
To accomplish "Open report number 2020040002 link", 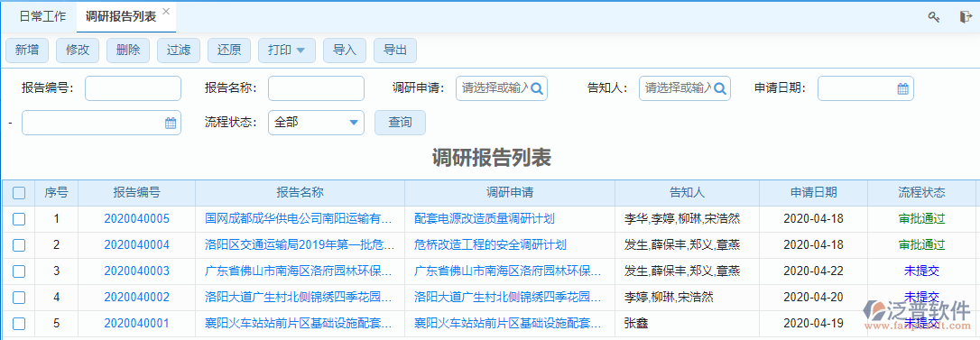I will click(x=137, y=298).
